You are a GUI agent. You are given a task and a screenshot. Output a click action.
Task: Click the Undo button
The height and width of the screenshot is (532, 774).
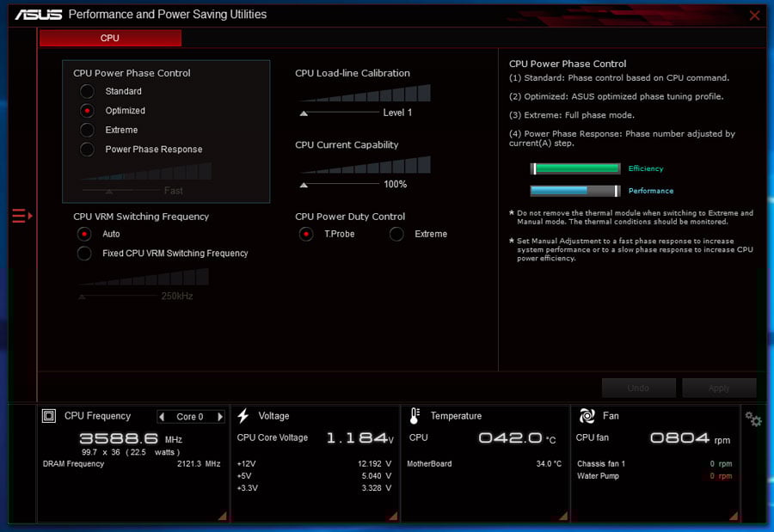pyautogui.click(x=638, y=388)
